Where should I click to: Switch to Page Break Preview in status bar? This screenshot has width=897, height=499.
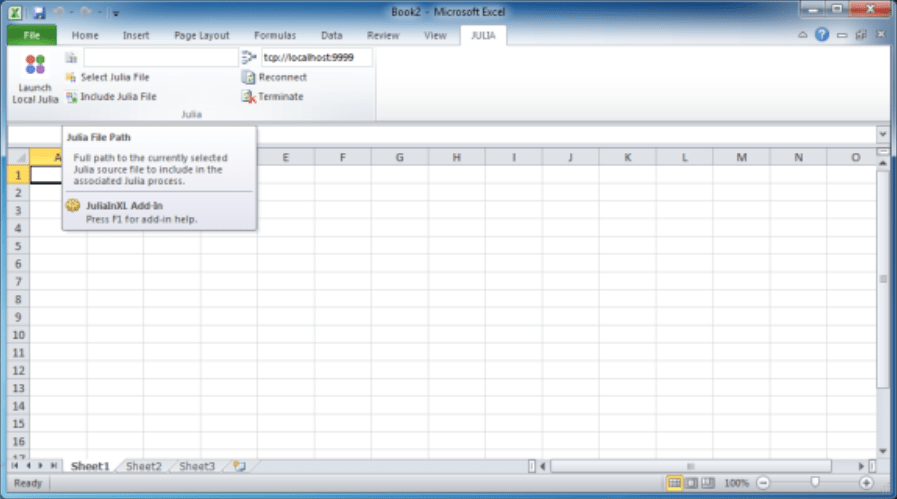pyautogui.click(x=708, y=483)
